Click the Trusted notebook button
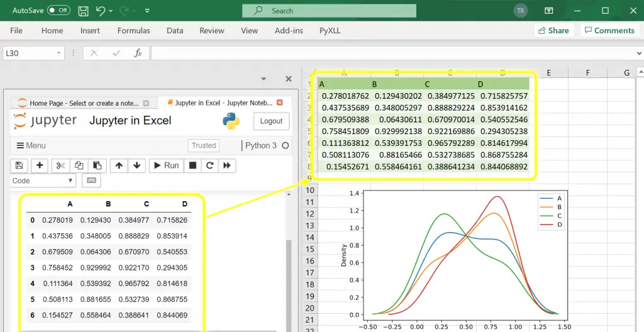This screenshot has width=644, height=332. click(x=204, y=145)
